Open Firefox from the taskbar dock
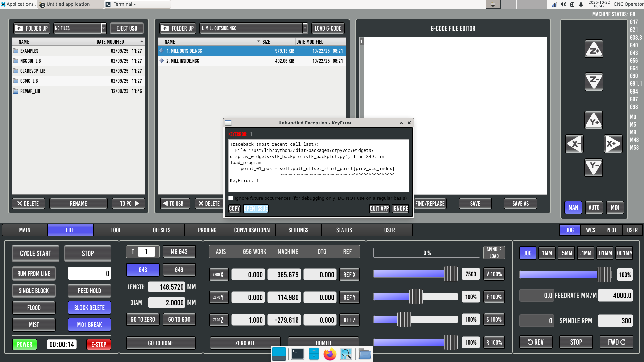Image resolution: width=644 pixels, height=362 pixels. (x=330, y=354)
